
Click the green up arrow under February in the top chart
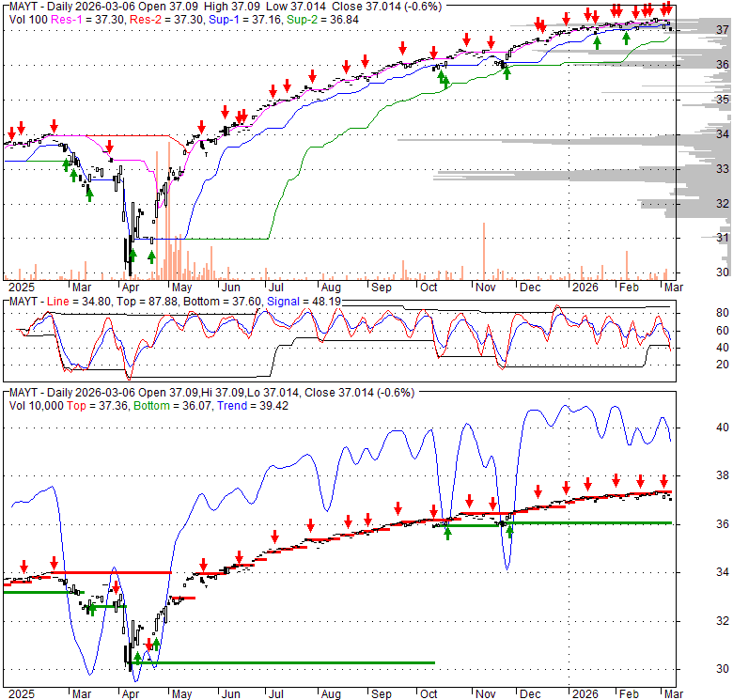(x=626, y=38)
